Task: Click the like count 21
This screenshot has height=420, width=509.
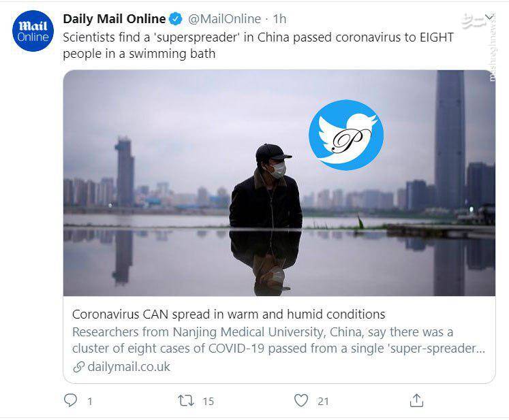Action: [x=323, y=402]
